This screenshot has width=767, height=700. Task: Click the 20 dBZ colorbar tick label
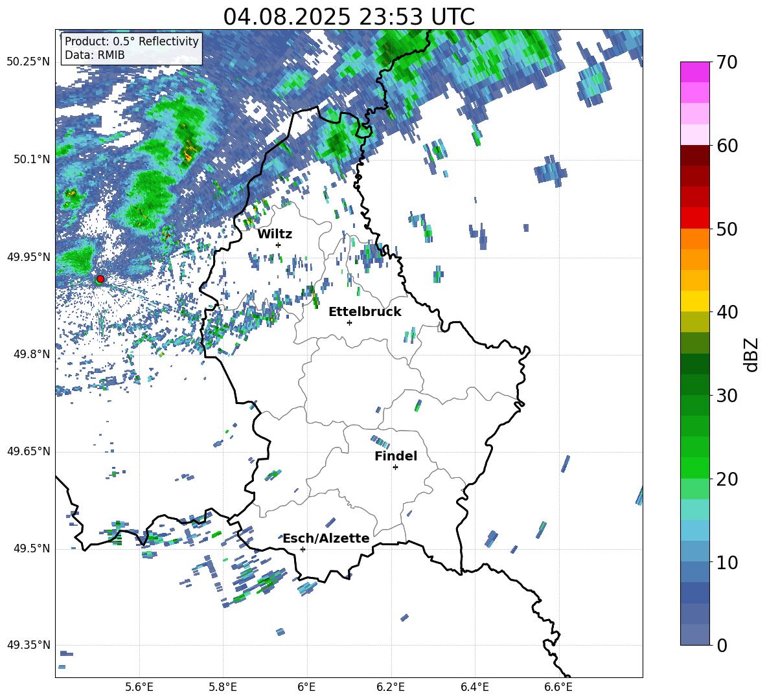click(x=727, y=479)
